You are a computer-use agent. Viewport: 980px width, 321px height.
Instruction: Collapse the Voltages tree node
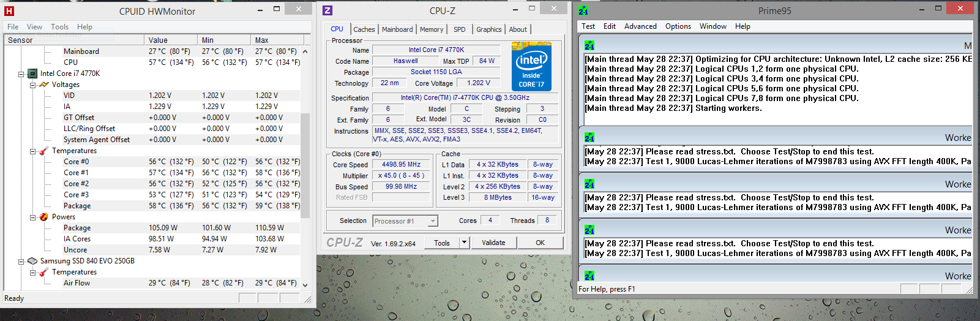pyautogui.click(x=32, y=85)
